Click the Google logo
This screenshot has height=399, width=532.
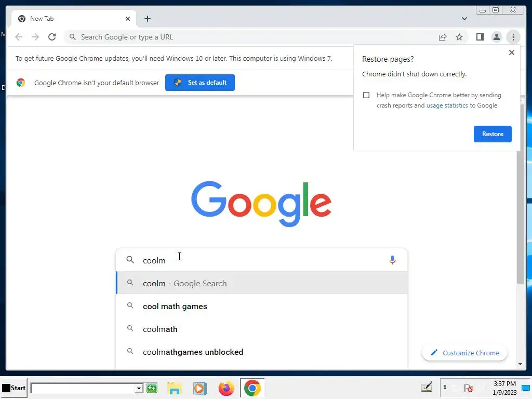point(261,204)
